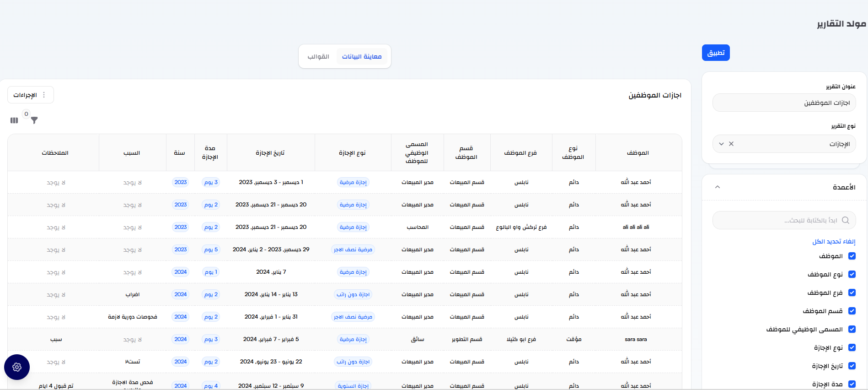Click the 1 يوم duration badge
This screenshot has width=868, height=390.
tap(211, 272)
